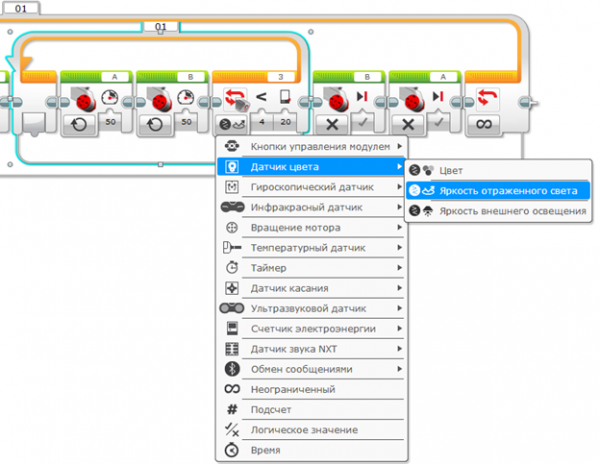Choose Обмен сообщениями menu item
This screenshot has width=600, height=464.
(x=311, y=370)
